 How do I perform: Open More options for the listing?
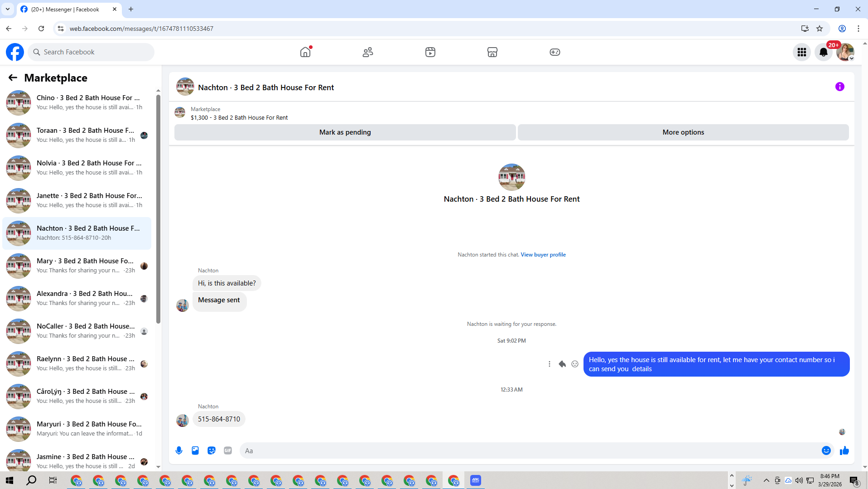tap(683, 132)
